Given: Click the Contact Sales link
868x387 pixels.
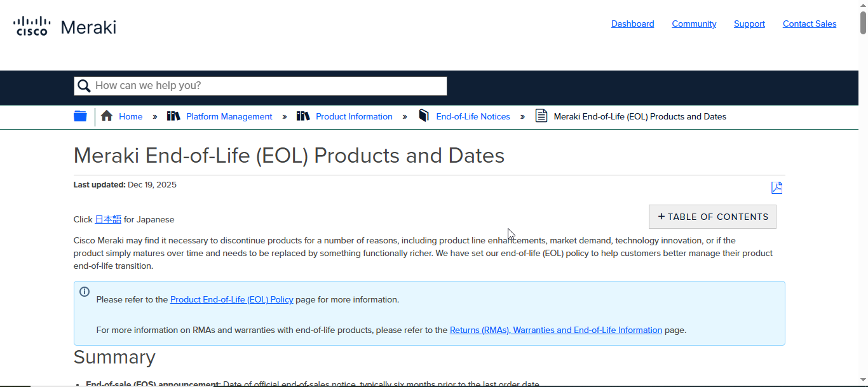Looking at the screenshot, I should (x=809, y=24).
